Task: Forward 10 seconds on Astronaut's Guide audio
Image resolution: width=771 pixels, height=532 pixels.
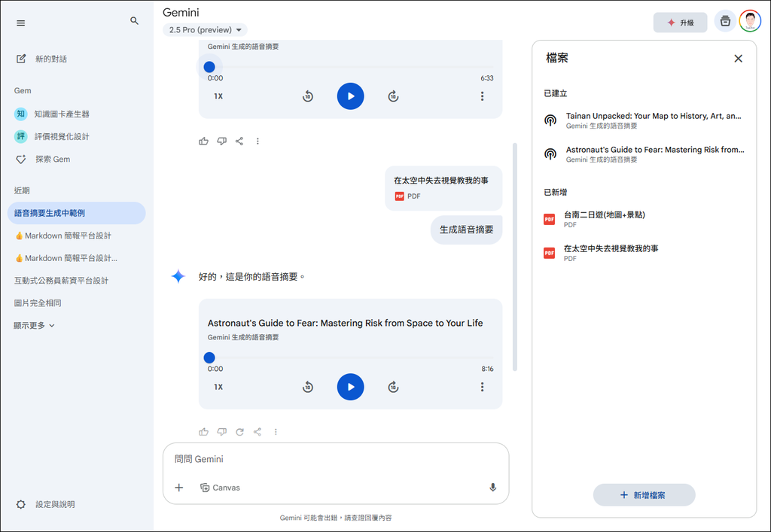Action: point(393,387)
